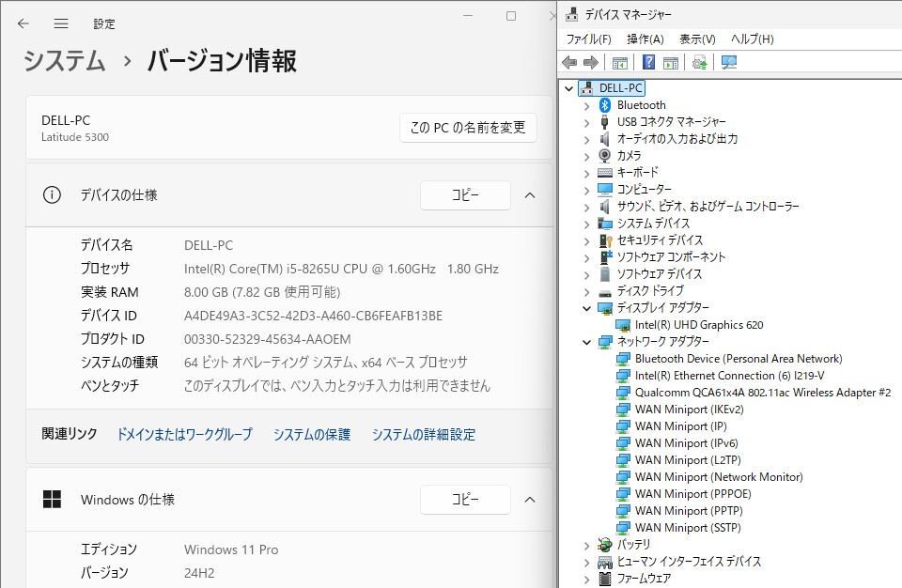This screenshot has height=588, width=902.
Task: Expand the ソフトウェア コンポーネント category
Action: [586, 257]
